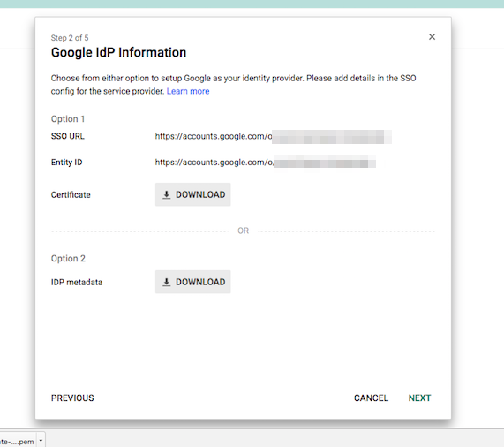Select the Entity ID URL value
The width and height of the screenshot is (504, 447).
coord(266,162)
